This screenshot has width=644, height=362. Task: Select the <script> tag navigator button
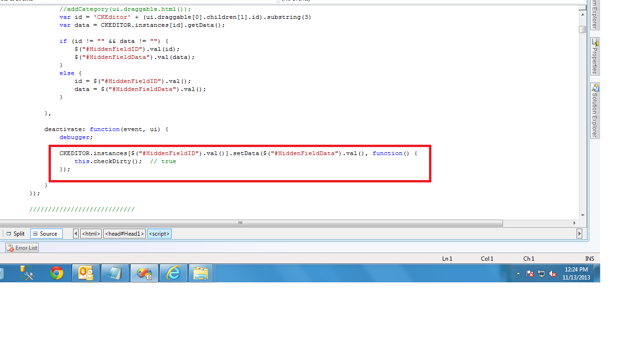(x=159, y=233)
